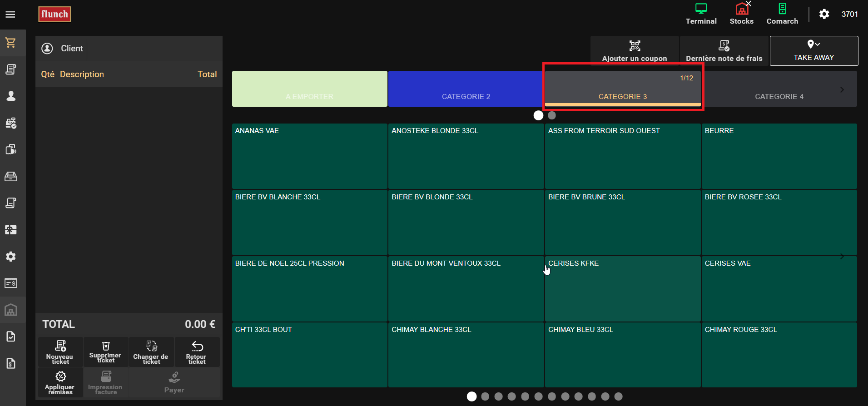Jump to last product page dot
868x406 pixels.
point(618,396)
